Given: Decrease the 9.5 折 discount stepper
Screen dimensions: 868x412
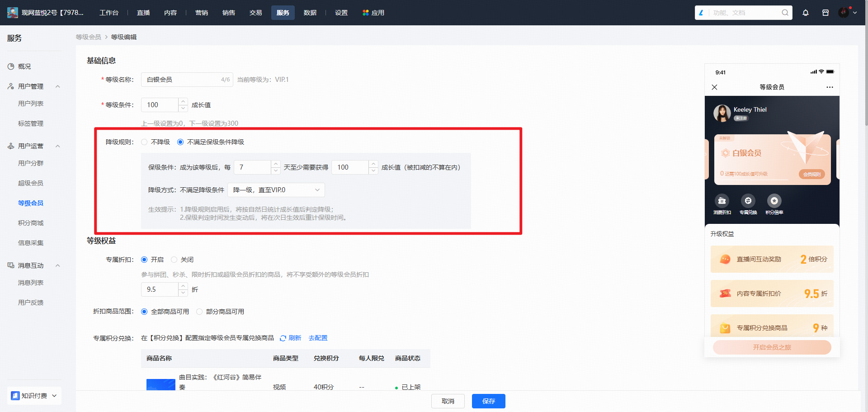Looking at the screenshot, I should pyautogui.click(x=183, y=293).
